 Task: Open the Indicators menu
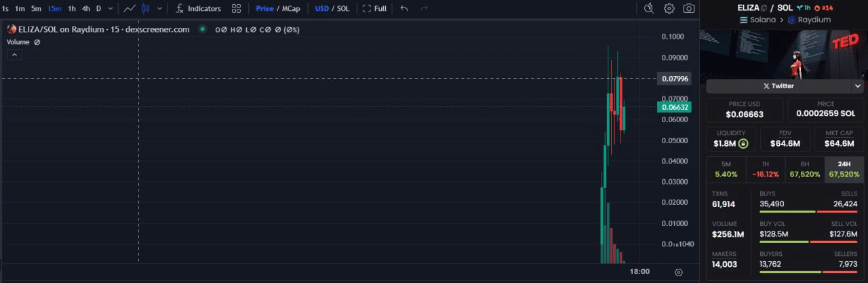[198, 9]
